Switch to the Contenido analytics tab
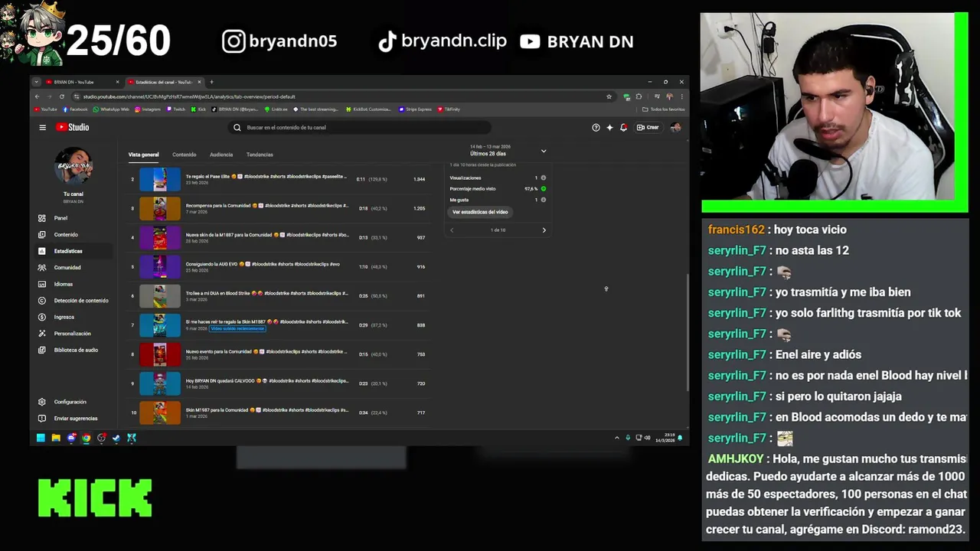The width and height of the screenshot is (980, 551). (184, 155)
